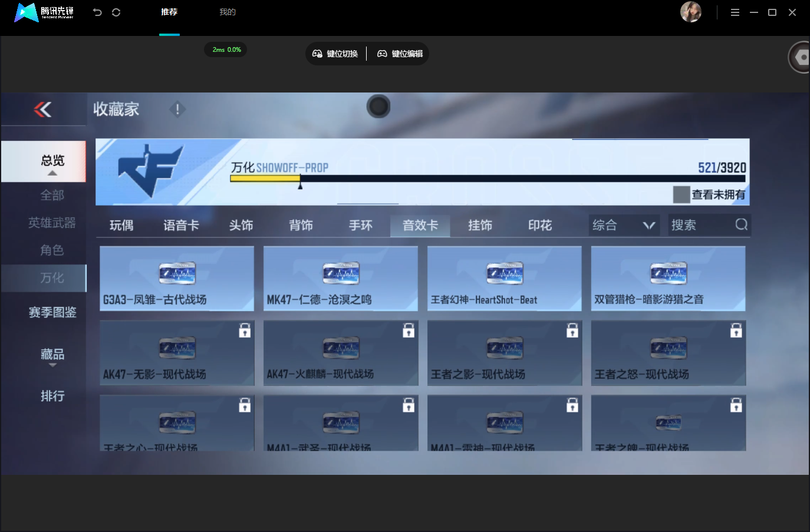Click lock icon on AK47-无影-现代战场
The height and width of the screenshot is (532, 810).
tap(245, 331)
